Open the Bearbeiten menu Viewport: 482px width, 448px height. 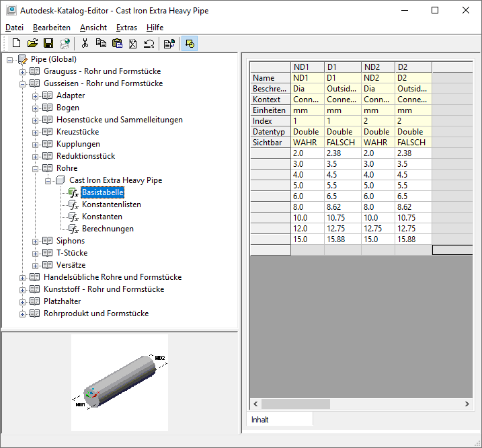coord(52,28)
